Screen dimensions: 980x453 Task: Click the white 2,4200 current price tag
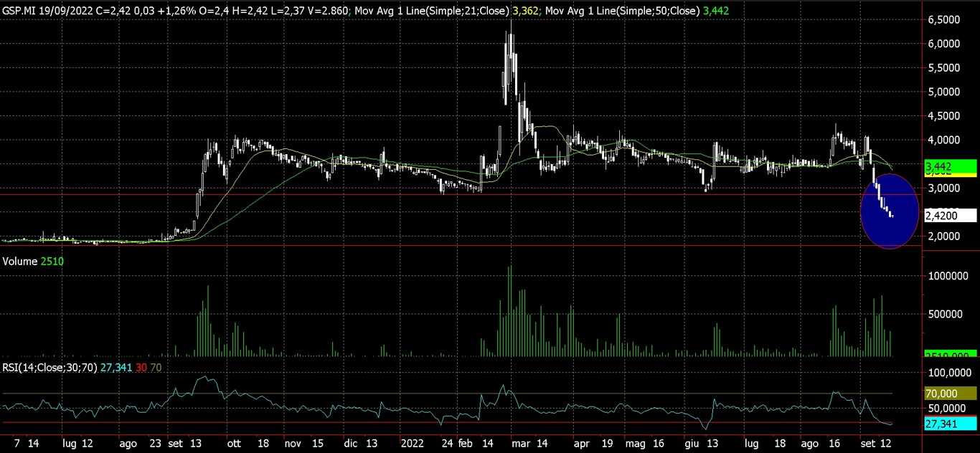949,214
